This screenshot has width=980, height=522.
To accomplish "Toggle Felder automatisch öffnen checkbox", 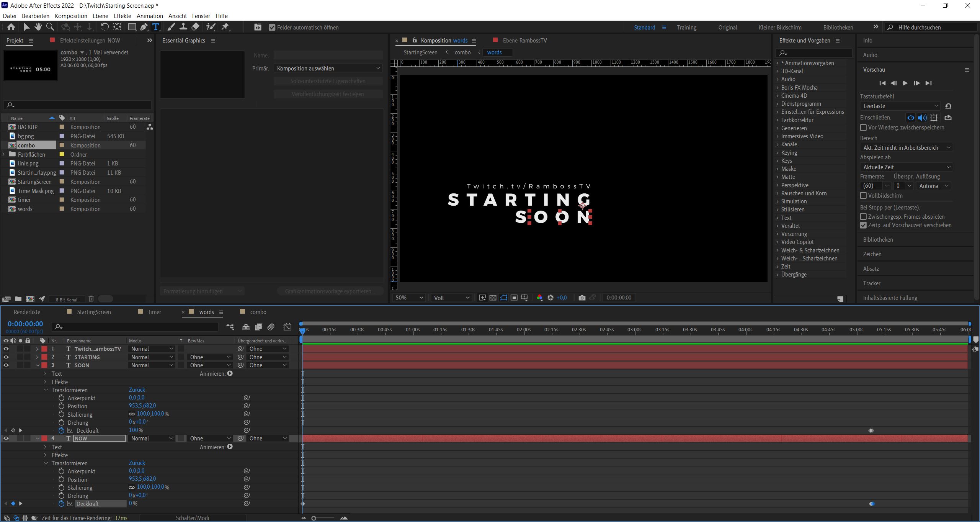I will (x=272, y=28).
